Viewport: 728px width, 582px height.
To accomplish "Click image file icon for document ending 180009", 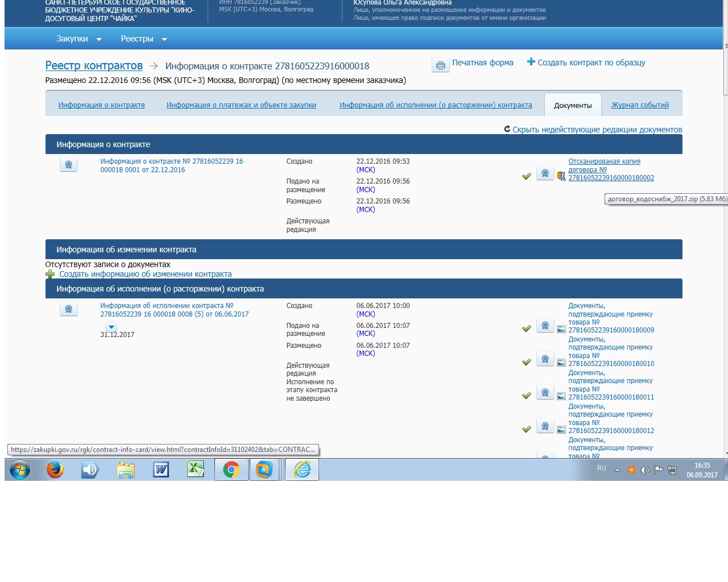I will 561,329.
